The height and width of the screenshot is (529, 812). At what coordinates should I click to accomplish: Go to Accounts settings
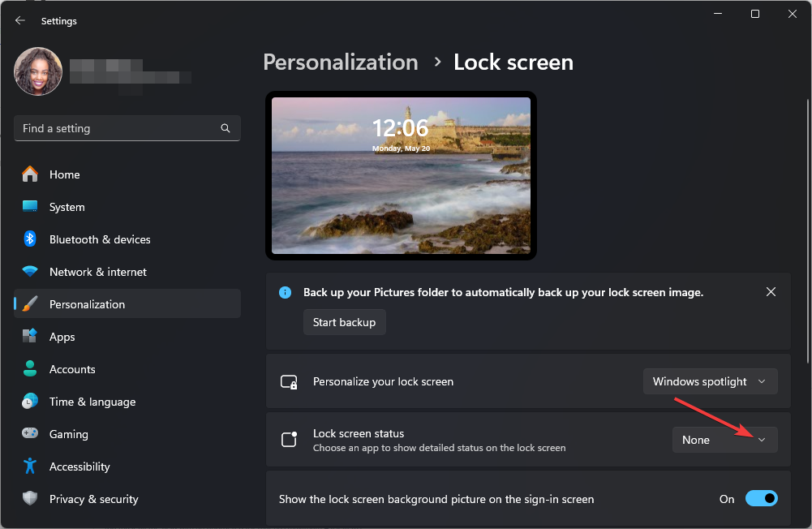(x=72, y=369)
